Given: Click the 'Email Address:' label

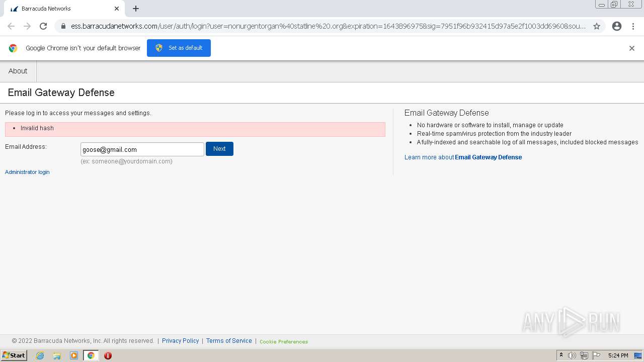Looking at the screenshot, I should (x=26, y=147).
